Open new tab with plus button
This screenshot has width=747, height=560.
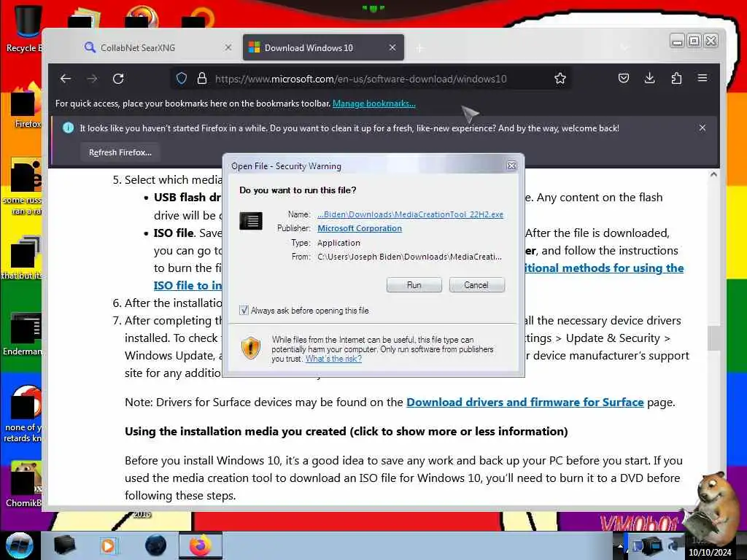click(x=419, y=48)
